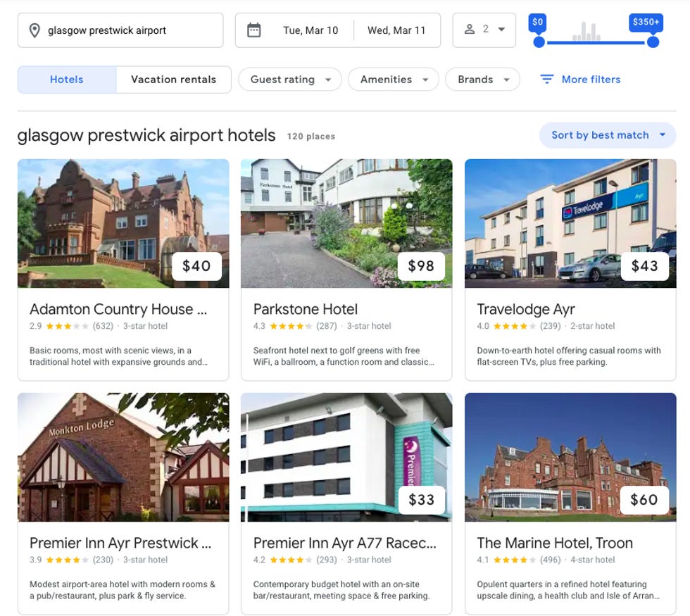Click the (287) review count
Viewport: 690px width, 616px height.
point(327,326)
